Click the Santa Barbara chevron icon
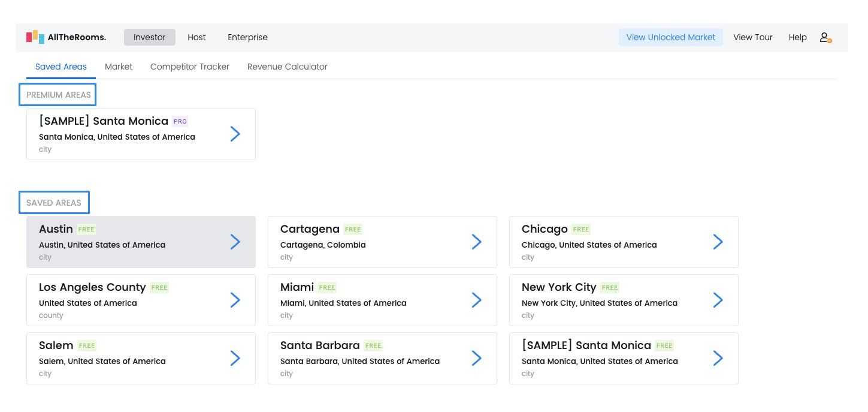Screen dimensions: 868x412 (x=477, y=358)
